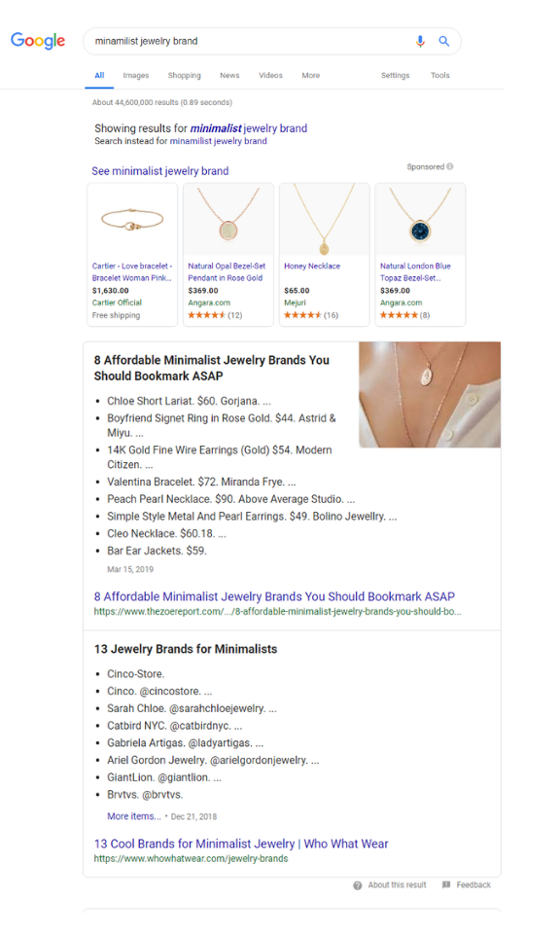Screen dimensions: 560x934
Task: Open the Settings menu
Action: click(395, 76)
